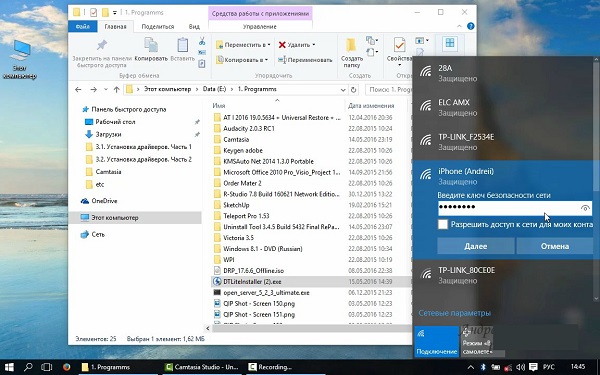Image resolution: width=600 pixels, height=375 pixels.
Task: Open the Файл tab
Action: [83, 26]
